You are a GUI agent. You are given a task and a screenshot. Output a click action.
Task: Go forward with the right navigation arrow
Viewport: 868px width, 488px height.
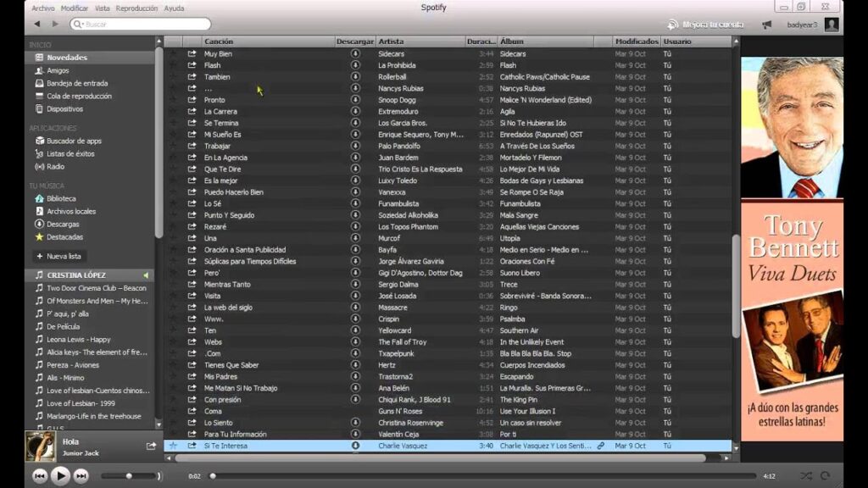tap(55, 24)
